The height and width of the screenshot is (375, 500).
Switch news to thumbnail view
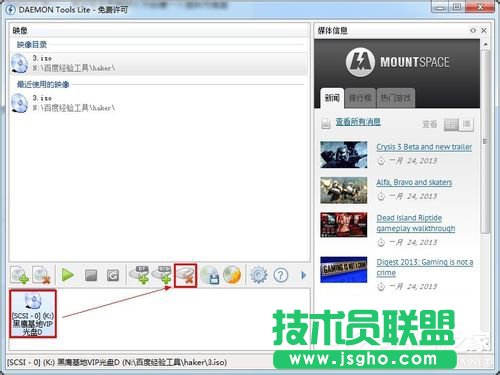tap(451, 125)
